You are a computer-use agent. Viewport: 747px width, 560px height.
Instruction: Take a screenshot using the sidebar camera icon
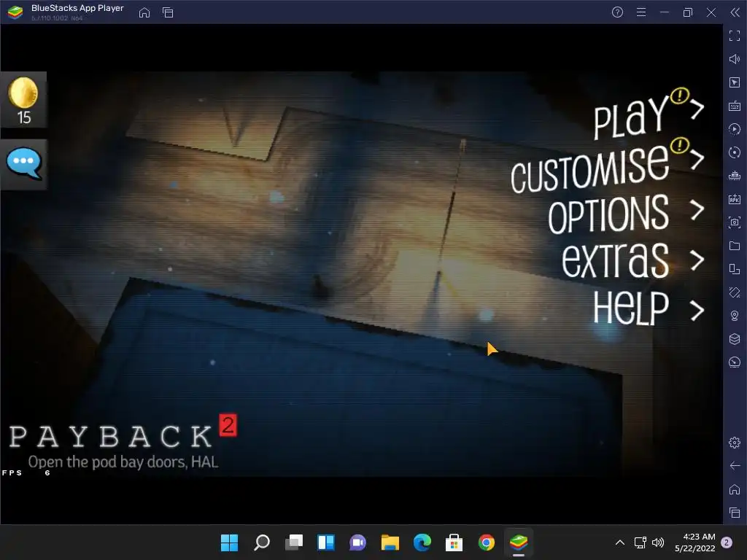tap(735, 222)
